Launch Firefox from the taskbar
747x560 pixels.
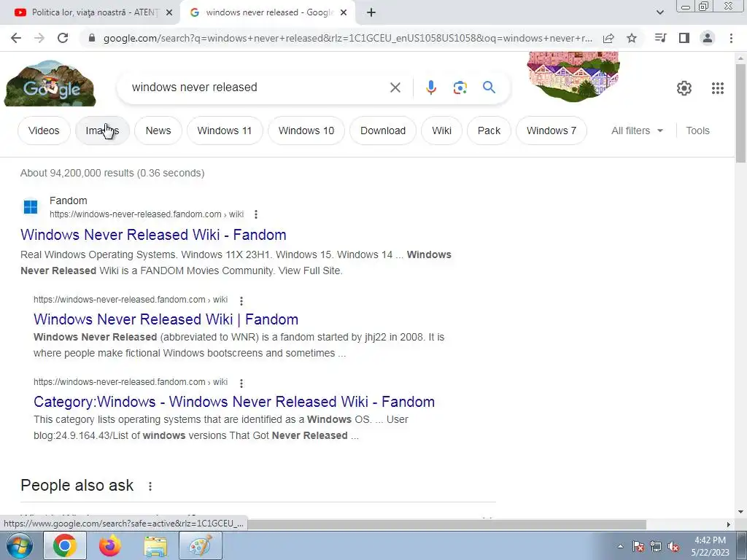(x=110, y=545)
